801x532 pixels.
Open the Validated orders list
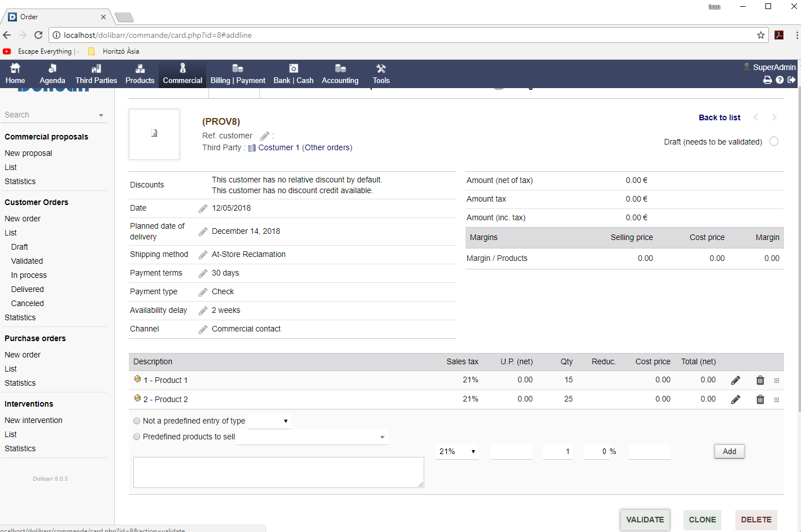pyautogui.click(x=27, y=261)
